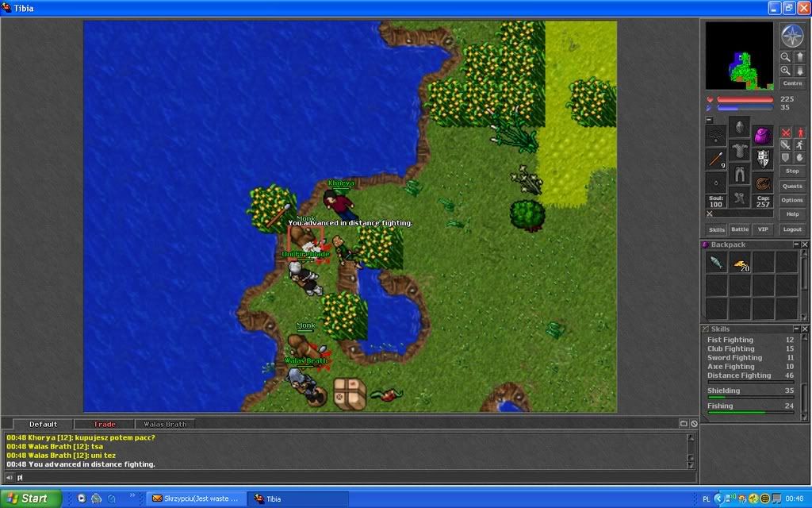
Task: Set chase opponent mode
Action: point(799,145)
